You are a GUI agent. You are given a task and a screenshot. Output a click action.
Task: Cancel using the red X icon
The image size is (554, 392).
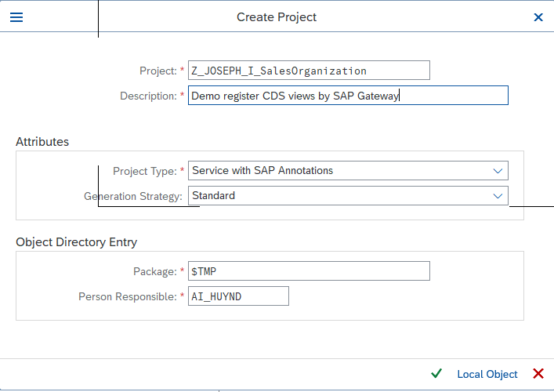[x=538, y=374]
